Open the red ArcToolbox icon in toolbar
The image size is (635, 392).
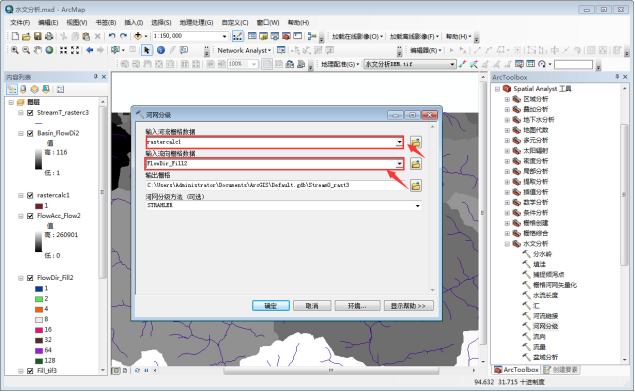[286, 36]
